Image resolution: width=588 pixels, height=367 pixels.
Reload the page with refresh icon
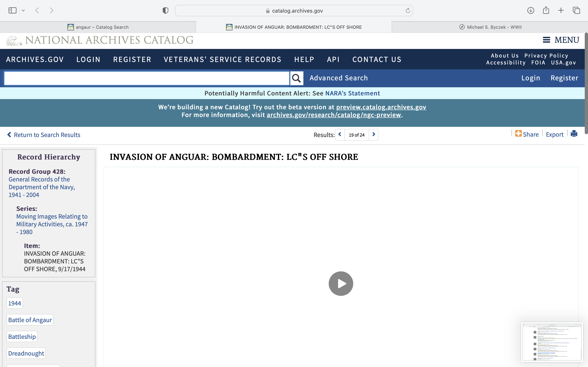[408, 10]
